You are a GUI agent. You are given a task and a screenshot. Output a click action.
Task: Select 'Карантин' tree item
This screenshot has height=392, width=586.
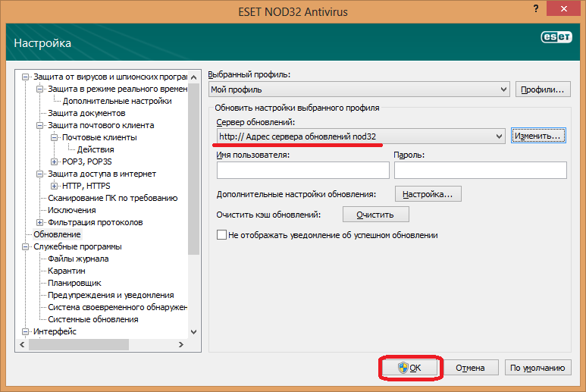tap(67, 271)
